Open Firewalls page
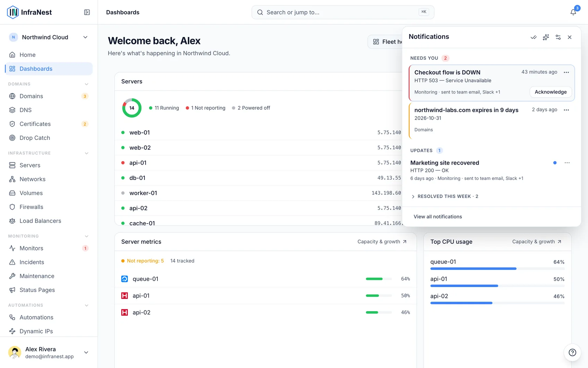The image size is (588, 368). (49, 207)
